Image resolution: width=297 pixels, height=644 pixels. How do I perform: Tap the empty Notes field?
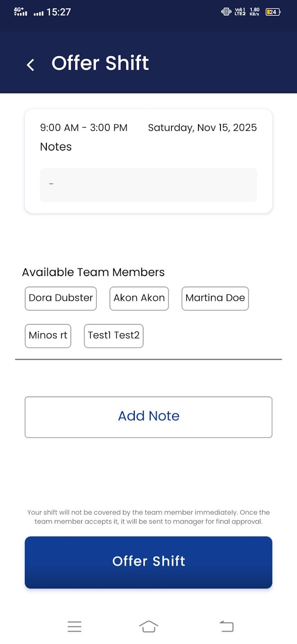(x=148, y=185)
